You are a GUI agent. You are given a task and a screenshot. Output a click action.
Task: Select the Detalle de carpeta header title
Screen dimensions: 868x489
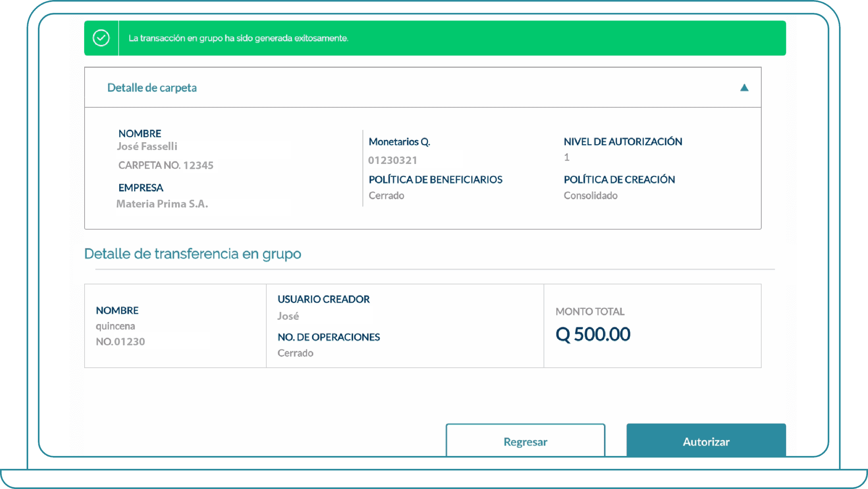tap(152, 87)
